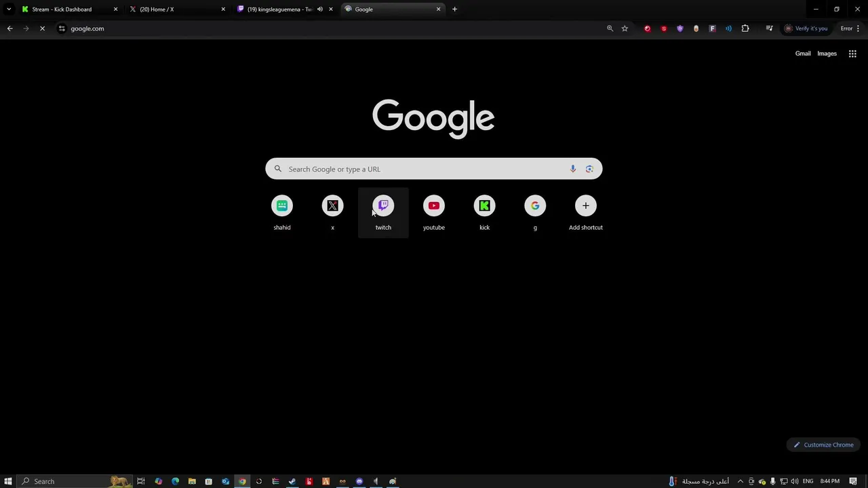Open a new tab with the plus button
Image resolution: width=868 pixels, height=488 pixels.
click(x=454, y=9)
